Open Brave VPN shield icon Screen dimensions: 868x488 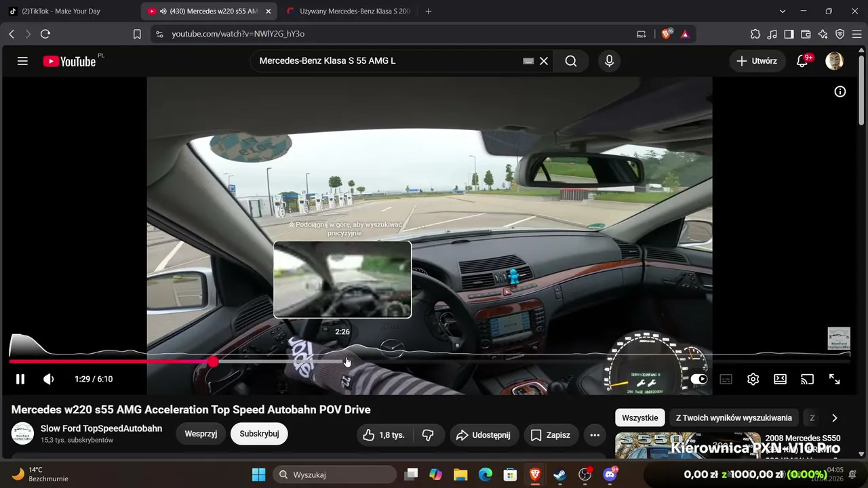(840, 34)
